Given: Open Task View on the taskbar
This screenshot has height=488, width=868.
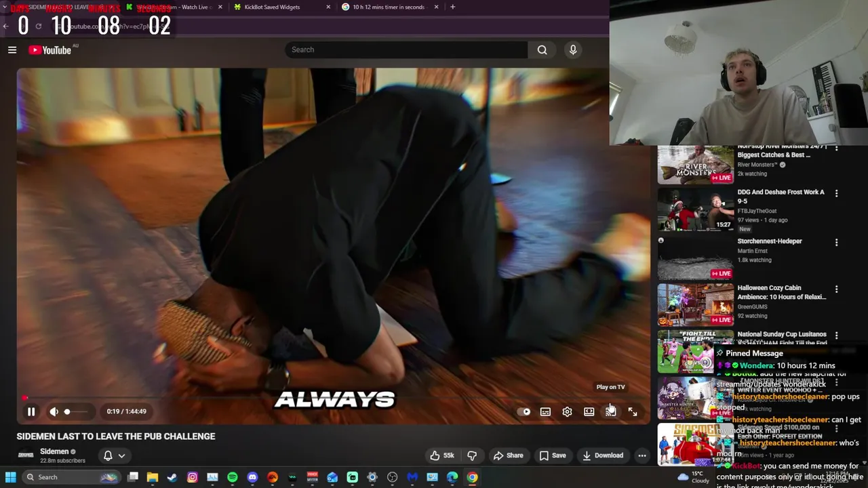Looking at the screenshot, I should pos(133,477).
